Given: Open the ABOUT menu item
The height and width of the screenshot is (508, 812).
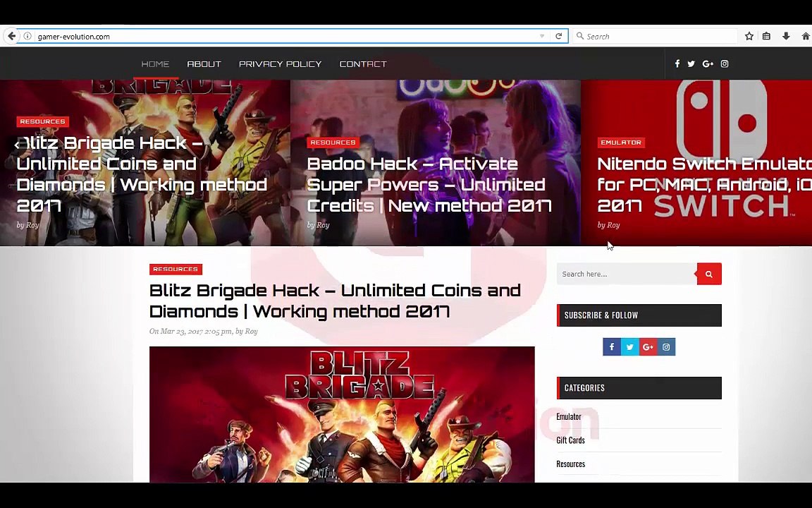Looking at the screenshot, I should pos(204,64).
